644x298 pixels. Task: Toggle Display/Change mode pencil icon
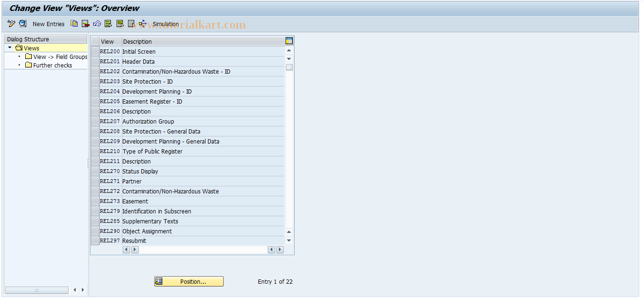coord(11,24)
